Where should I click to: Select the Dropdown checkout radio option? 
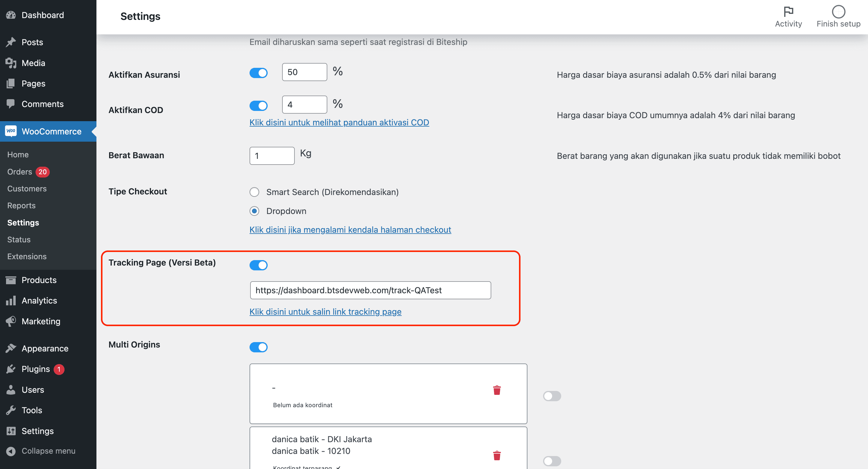coord(254,211)
